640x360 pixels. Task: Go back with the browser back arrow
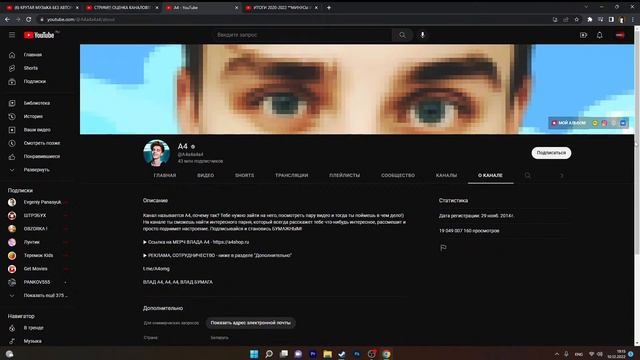(7, 19)
